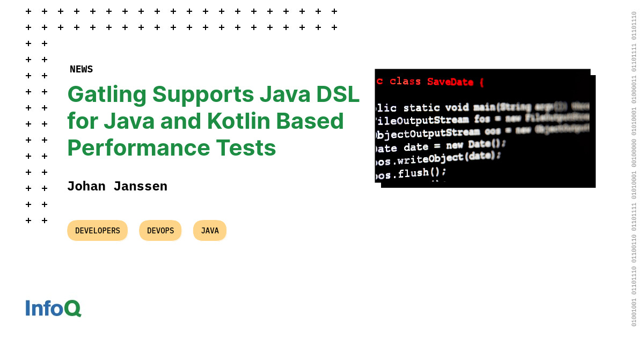644x338 pixels.
Task: Click the NEWS category label
Action: 81,69
